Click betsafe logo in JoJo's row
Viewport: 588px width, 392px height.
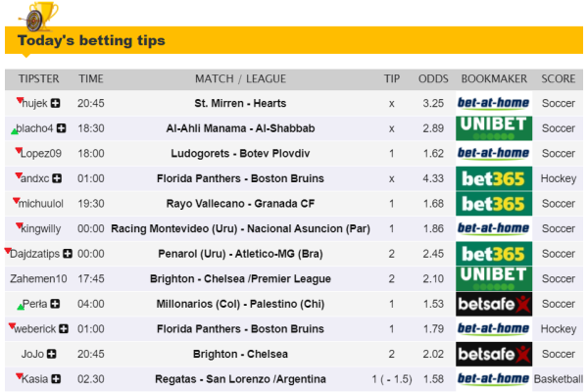click(493, 354)
